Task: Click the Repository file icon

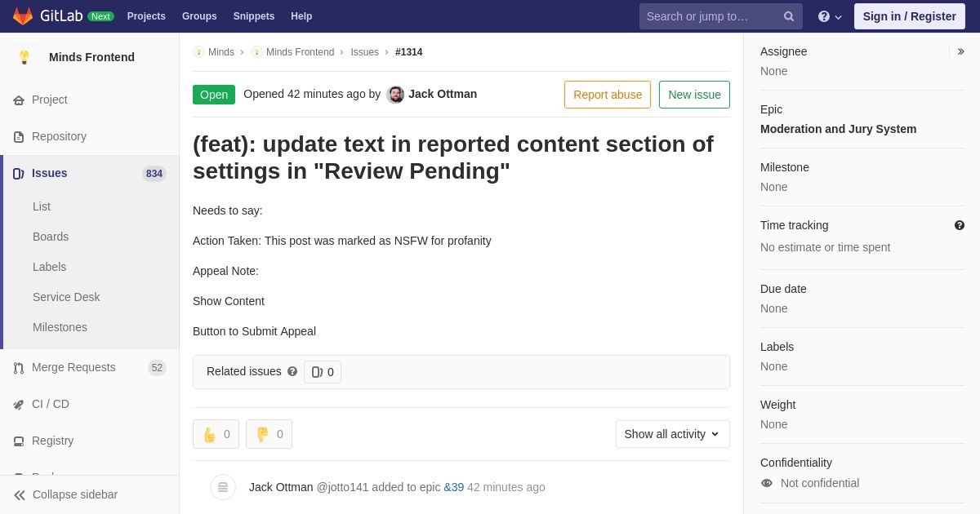Action: (x=19, y=137)
